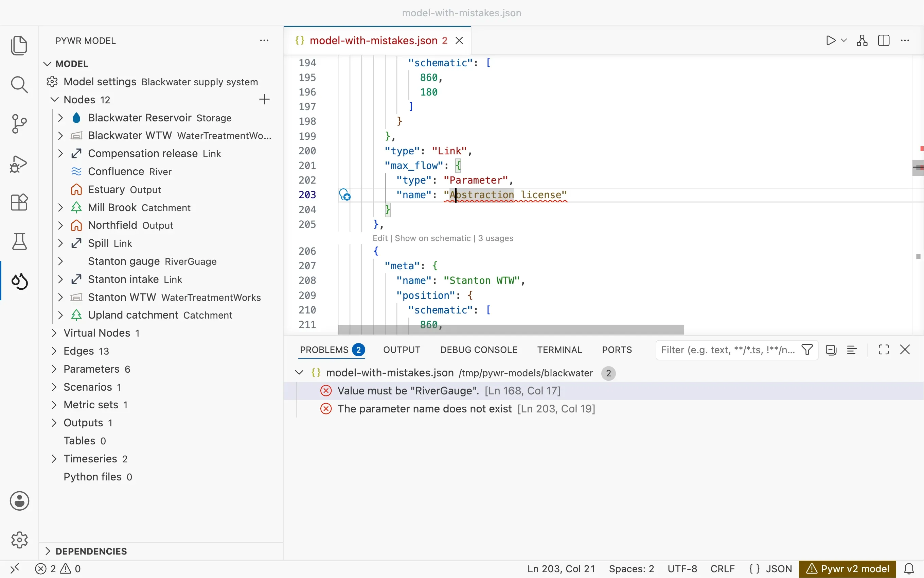Collapse all problems in the panel
The height and width of the screenshot is (578, 924).
point(831,350)
